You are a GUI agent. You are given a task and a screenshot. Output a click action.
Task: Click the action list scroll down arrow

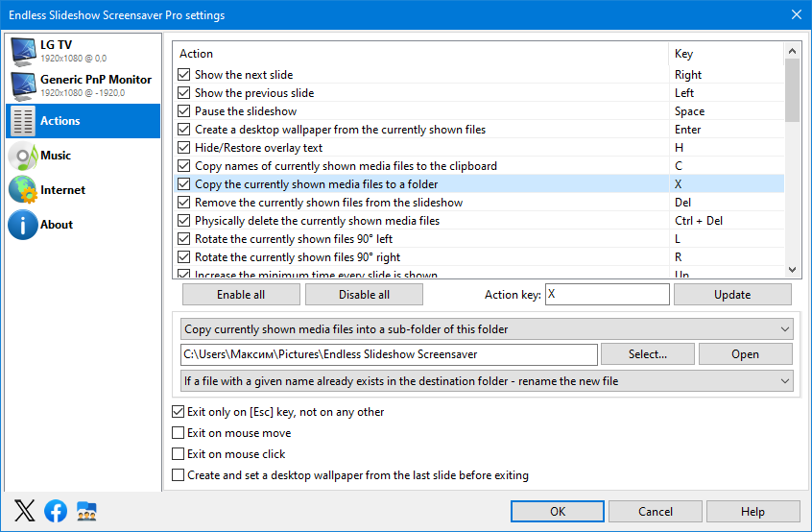[x=792, y=270]
